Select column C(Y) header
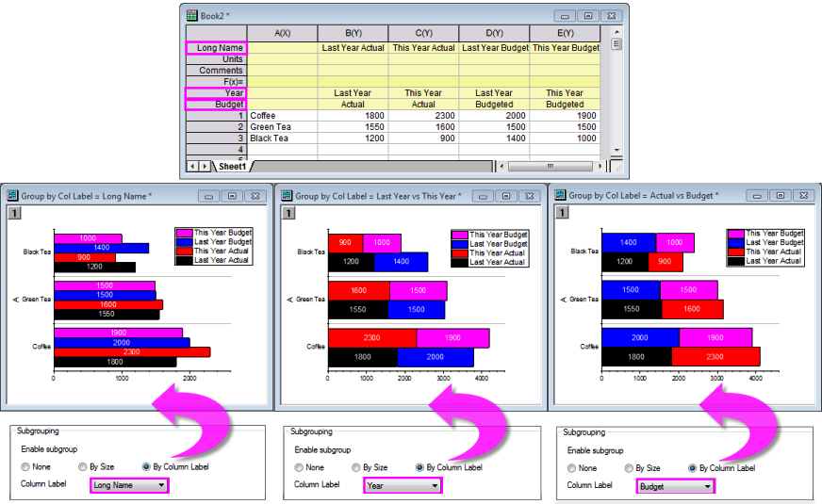 click(x=423, y=33)
